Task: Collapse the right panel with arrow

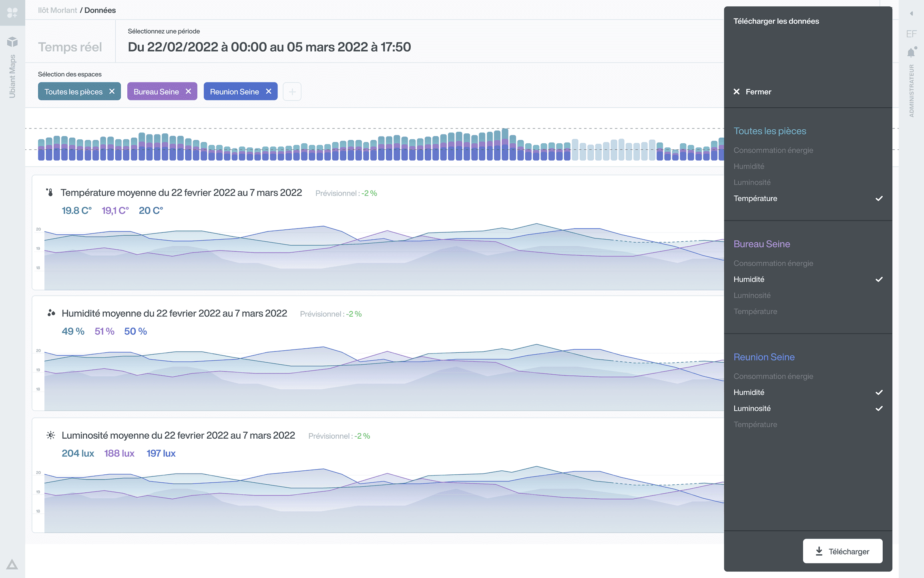Action: pyautogui.click(x=911, y=14)
